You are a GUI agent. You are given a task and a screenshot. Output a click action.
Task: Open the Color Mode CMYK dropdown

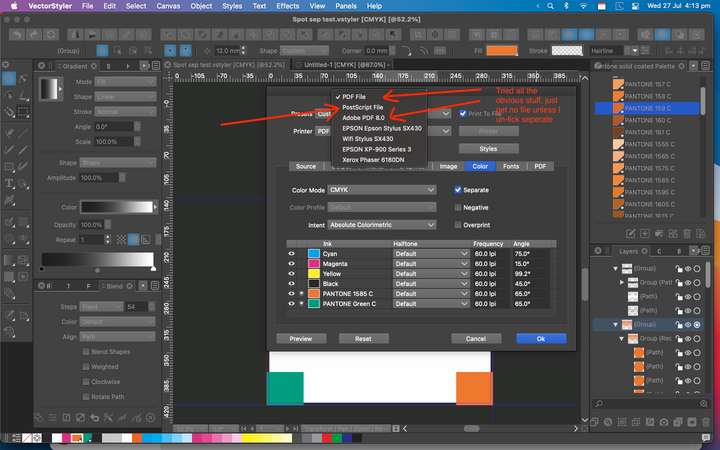coord(382,190)
